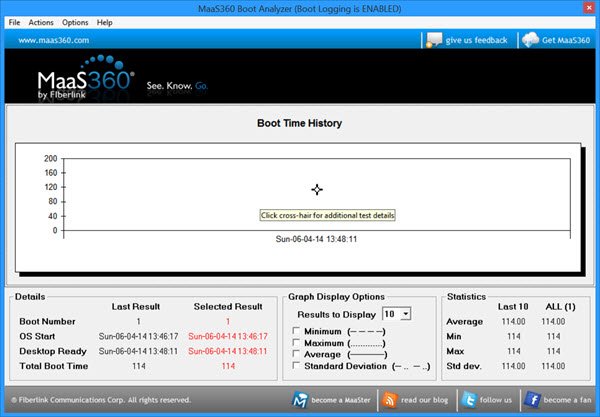Viewport: 600px width, 417px height.
Task: Click red Selected Result Total Boot Time 114
Action: coord(228,366)
